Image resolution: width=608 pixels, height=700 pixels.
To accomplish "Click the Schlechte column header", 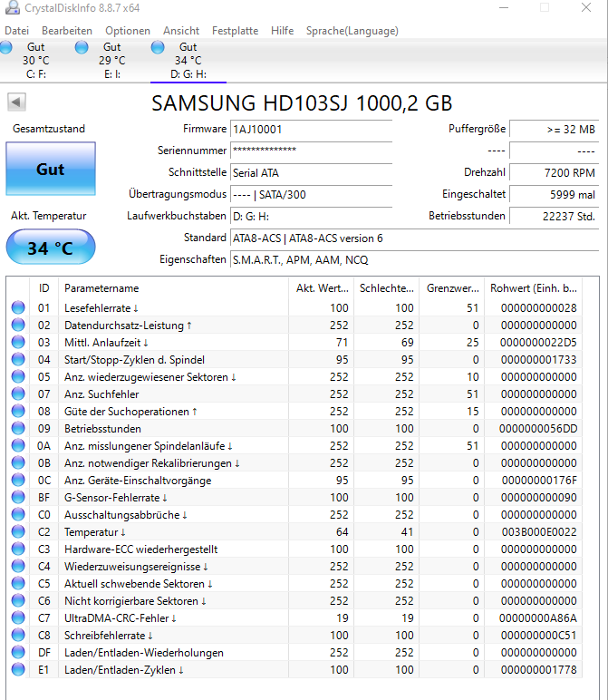I will point(386,288).
